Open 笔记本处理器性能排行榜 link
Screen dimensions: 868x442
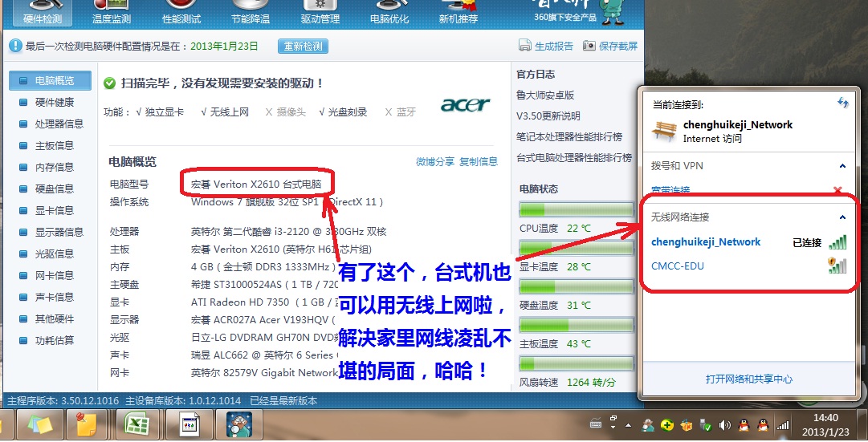pyautogui.click(x=569, y=136)
